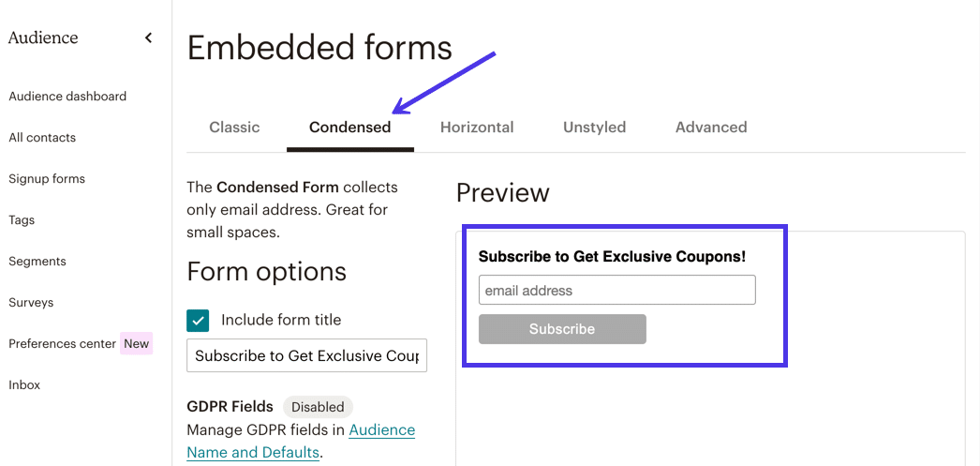Collapse the Audience sidebar chevron
This screenshot has width=980, height=466.
(x=148, y=38)
